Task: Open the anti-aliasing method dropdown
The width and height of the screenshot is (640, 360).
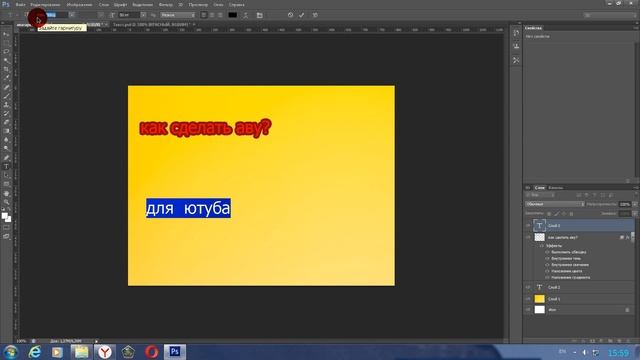Action: coord(178,15)
